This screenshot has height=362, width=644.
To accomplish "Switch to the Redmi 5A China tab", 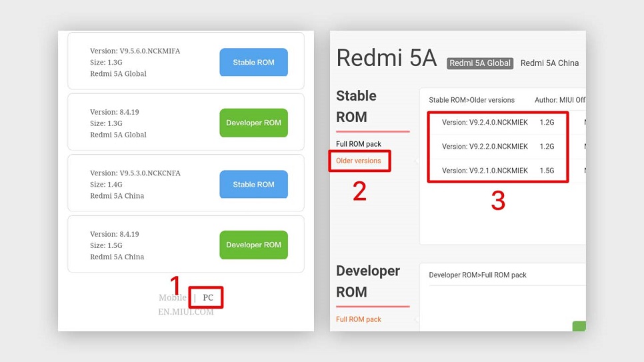I will point(549,63).
